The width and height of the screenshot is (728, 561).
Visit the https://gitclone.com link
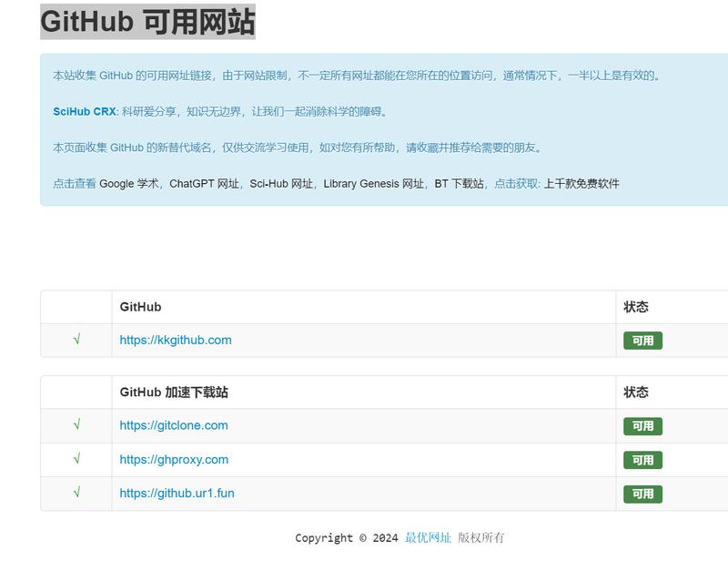pos(174,425)
